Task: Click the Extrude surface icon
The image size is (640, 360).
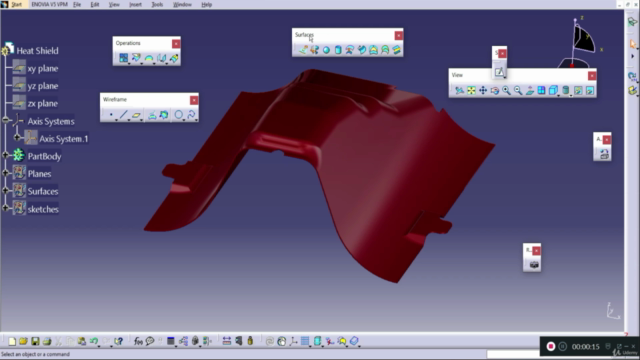Action: coord(303,50)
